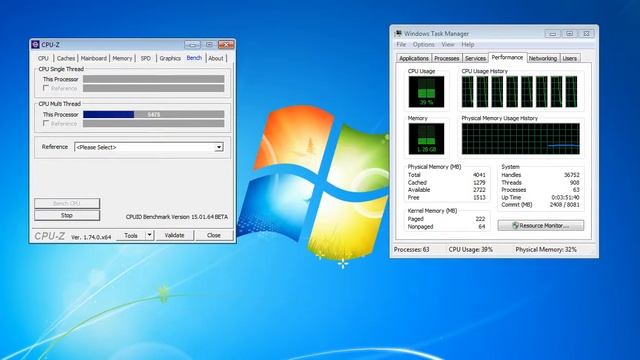Switch to the Caches tab in CPU-Z
The image size is (640, 360).
[x=66, y=58]
